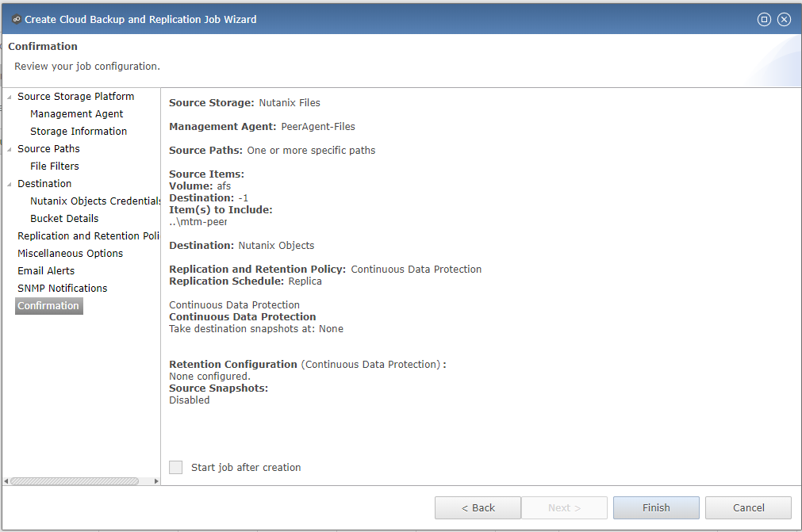The image size is (802, 532).
Task: Click the disabled Next button
Action: [x=564, y=507]
